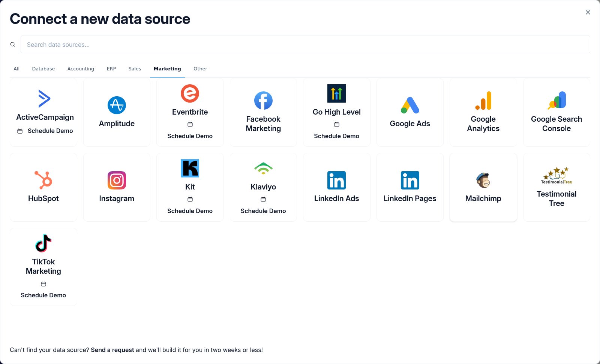This screenshot has width=600, height=364.
Task: Click the TikTok Marketing logo
Action: 43,243
